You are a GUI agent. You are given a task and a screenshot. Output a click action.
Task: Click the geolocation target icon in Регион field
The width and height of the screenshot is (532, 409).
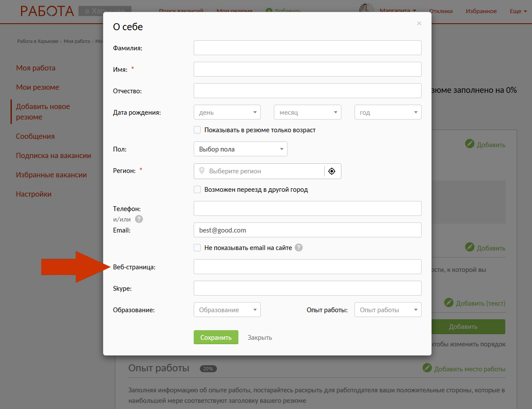pyautogui.click(x=332, y=171)
